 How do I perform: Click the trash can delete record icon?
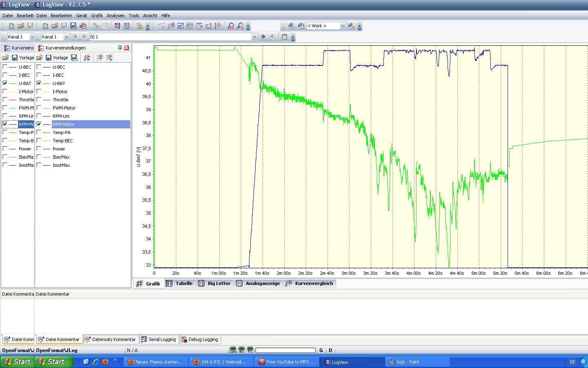[x=285, y=37]
